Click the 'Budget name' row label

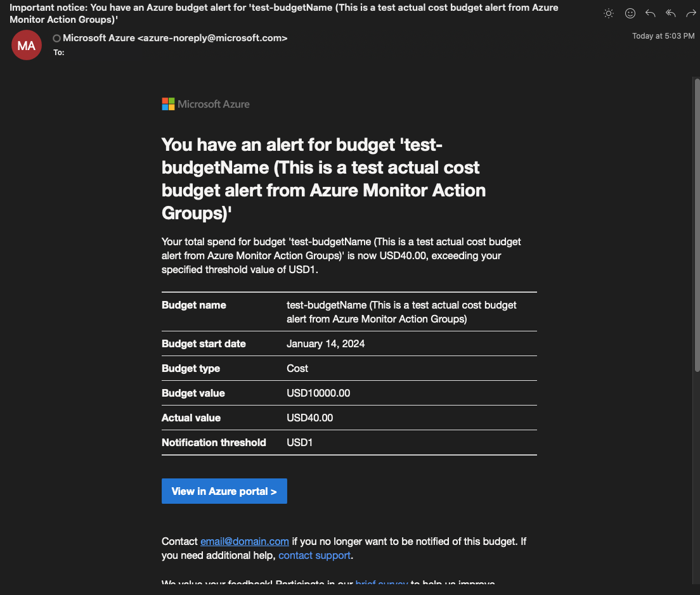194,305
